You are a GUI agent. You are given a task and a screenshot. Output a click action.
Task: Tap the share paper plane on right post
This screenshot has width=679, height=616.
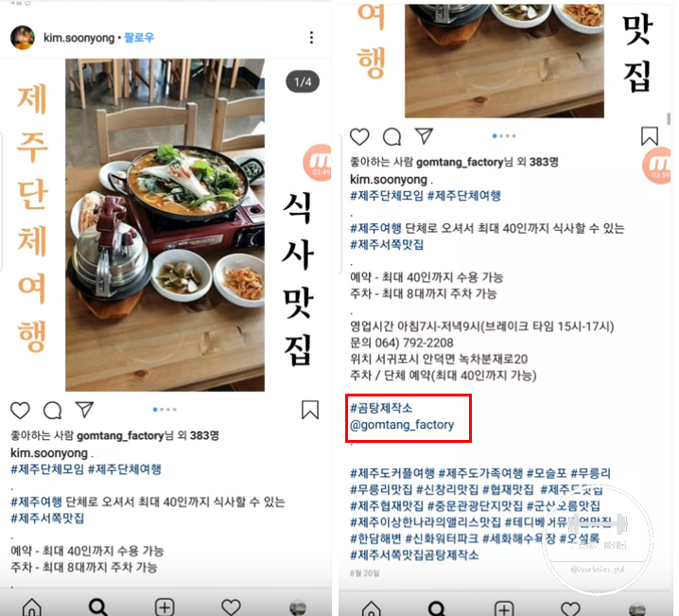pos(424,136)
